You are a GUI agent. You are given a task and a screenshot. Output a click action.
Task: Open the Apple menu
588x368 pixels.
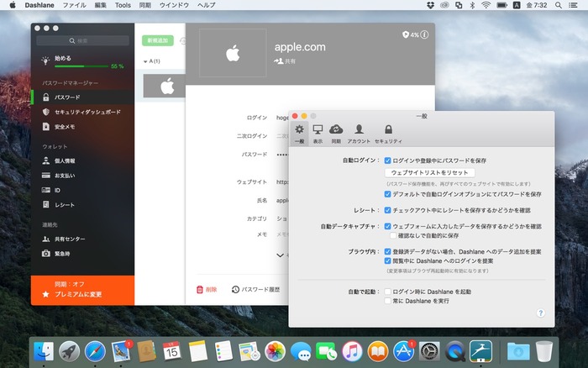tap(13, 5)
